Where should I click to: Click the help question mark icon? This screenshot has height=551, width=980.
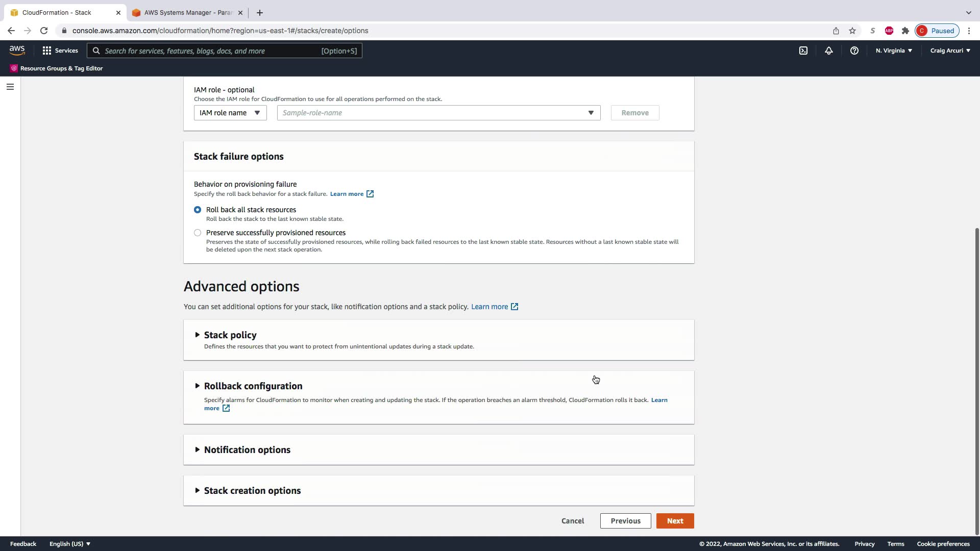point(854,51)
